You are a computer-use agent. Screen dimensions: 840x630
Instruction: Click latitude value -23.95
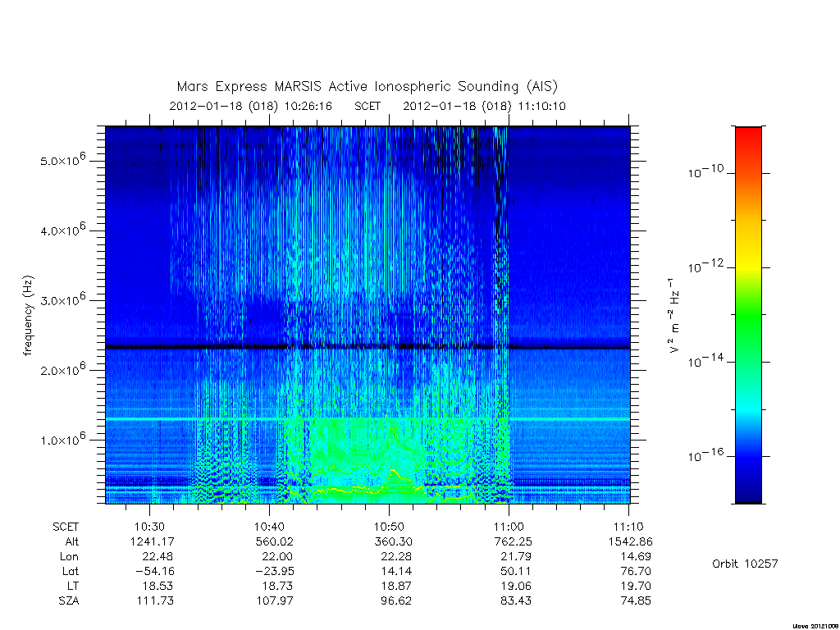(275, 572)
